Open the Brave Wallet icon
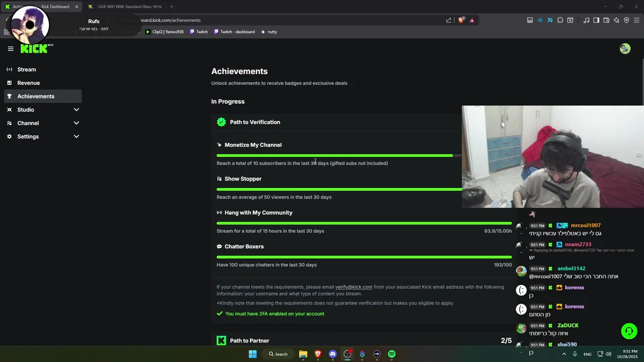The image size is (644, 362). (606, 20)
